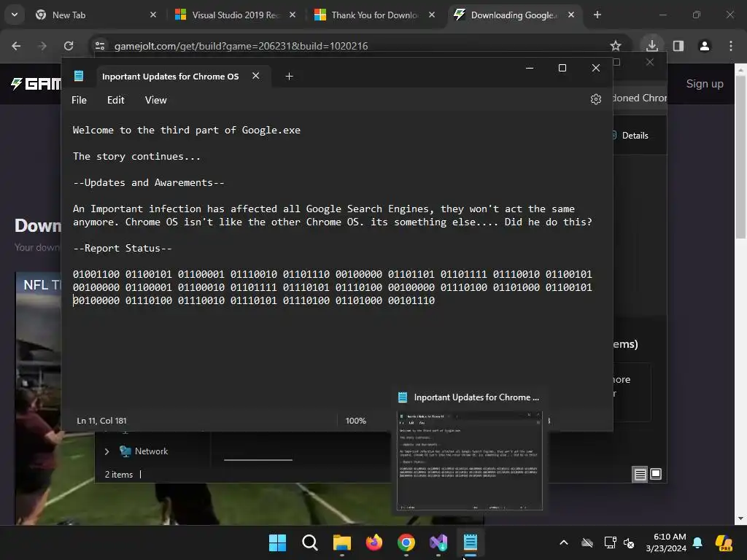Click the '--Report Status--' text line
The width and height of the screenshot is (747, 560).
[122, 248]
